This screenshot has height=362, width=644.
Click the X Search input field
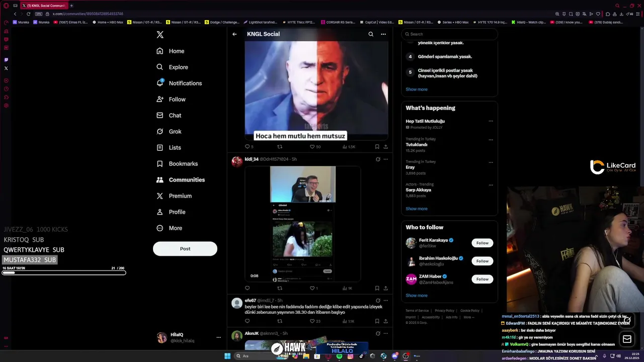click(449, 34)
